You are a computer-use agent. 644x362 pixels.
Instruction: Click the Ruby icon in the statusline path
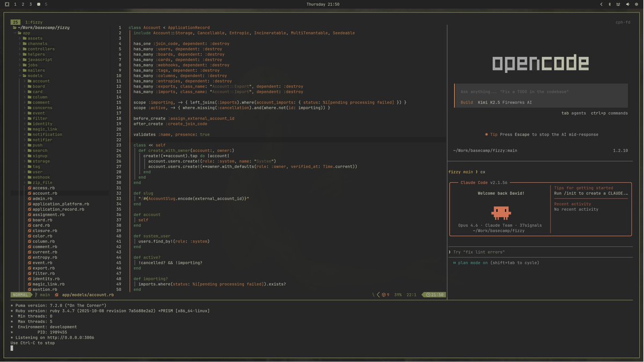coord(56,295)
